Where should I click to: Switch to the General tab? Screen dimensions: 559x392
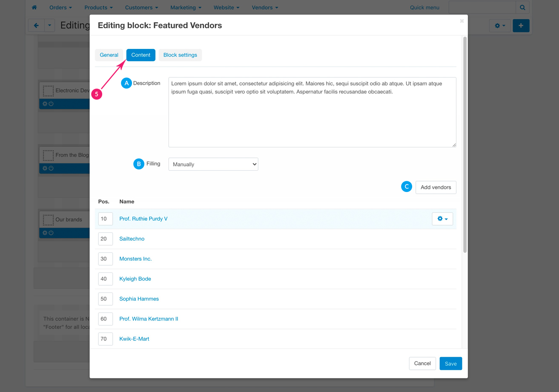click(109, 55)
